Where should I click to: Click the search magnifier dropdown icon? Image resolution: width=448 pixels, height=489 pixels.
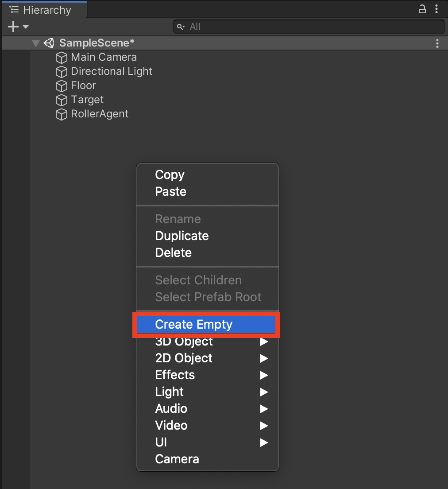[181, 27]
